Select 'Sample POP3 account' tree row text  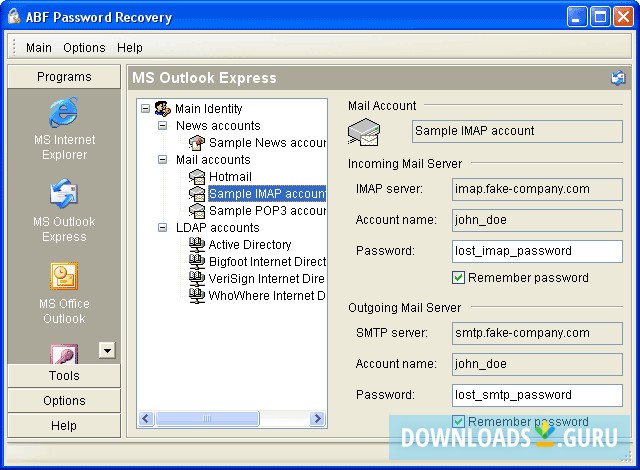(267, 211)
